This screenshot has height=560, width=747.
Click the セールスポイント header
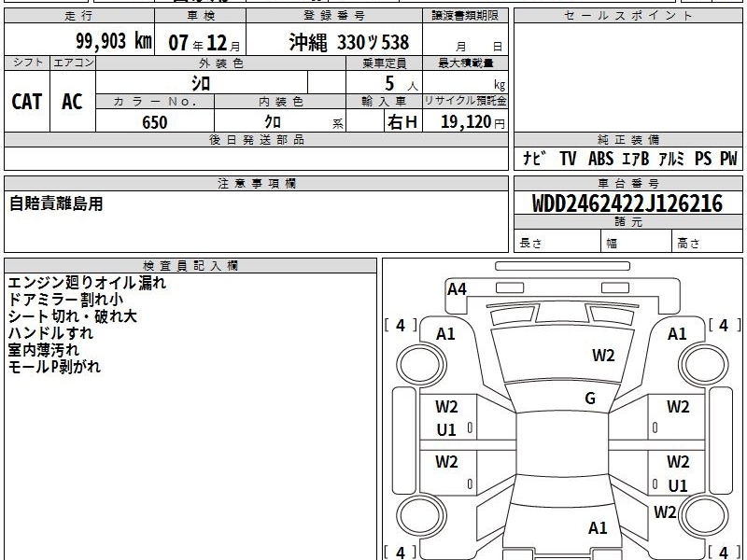[627, 16]
